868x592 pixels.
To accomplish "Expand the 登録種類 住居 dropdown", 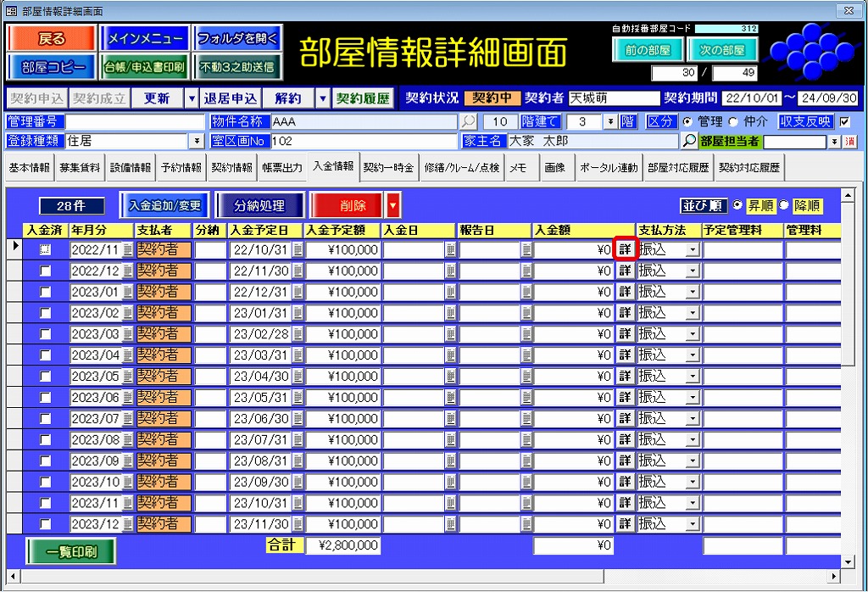I will pyautogui.click(x=198, y=141).
